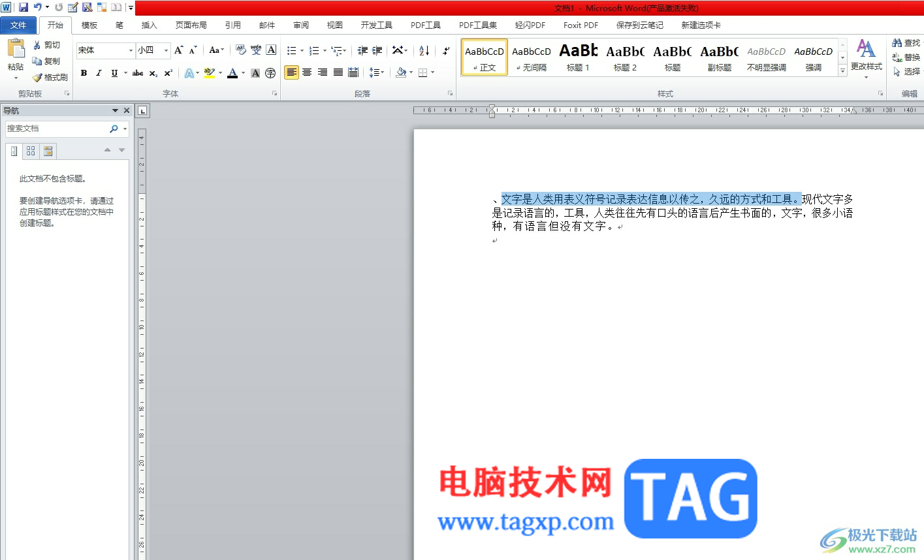Open the bullet list dropdown arrow
This screenshot has width=924, height=560.
coord(302,50)
